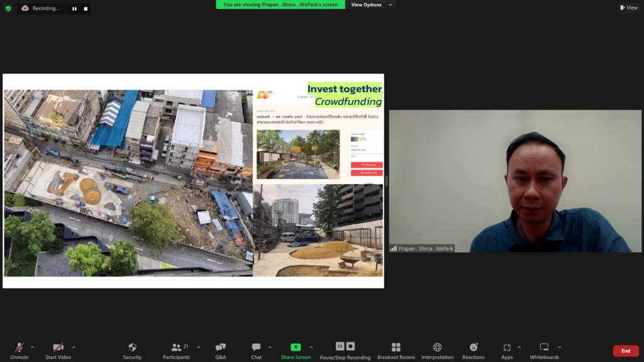Viewport: 644px width, 362px height.
Task: Stop the recording from the top-left indicator
Action: tap(86, 9)
